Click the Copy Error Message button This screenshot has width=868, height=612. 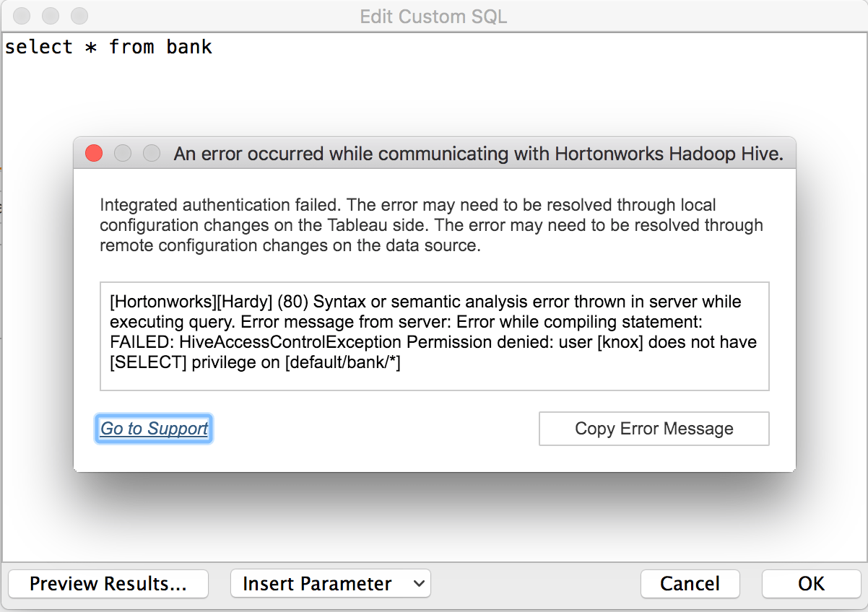click(654, 429)
